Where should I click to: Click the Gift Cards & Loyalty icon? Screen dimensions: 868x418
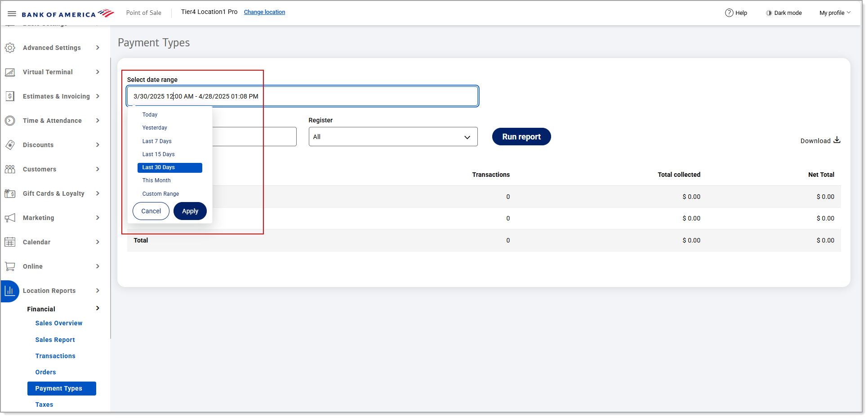[x=10, y=193]
